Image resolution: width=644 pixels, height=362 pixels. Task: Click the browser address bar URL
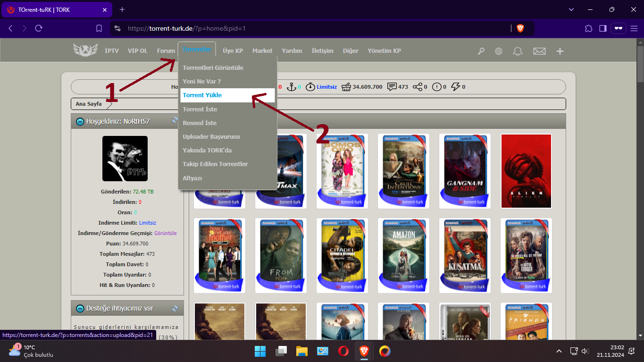[187, 28]
